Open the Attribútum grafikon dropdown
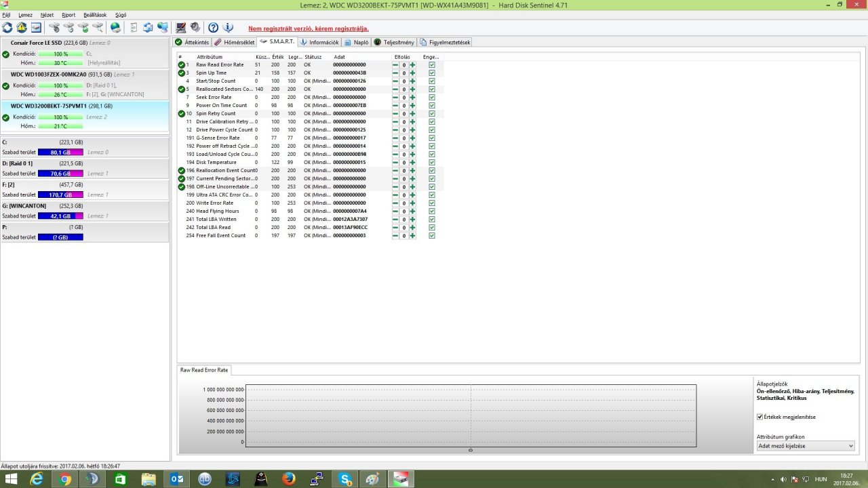The height and width of the screenshot is (488, 868). coord(806,445)
